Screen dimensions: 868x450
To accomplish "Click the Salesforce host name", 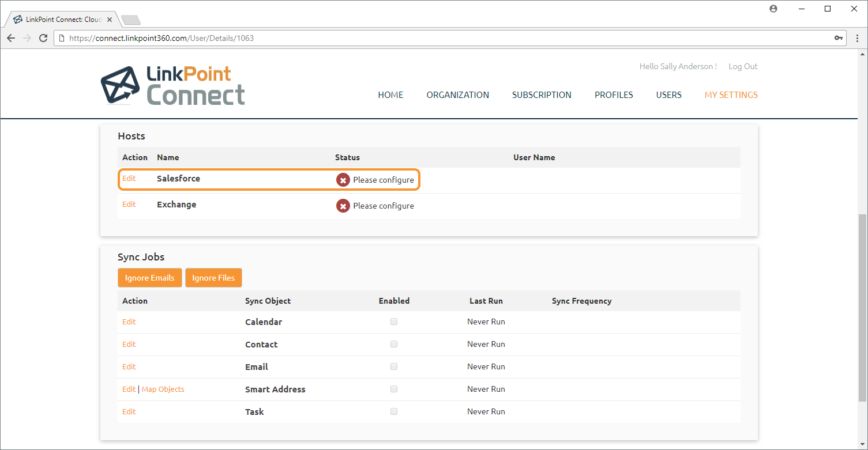I will [x=179, y=179].
